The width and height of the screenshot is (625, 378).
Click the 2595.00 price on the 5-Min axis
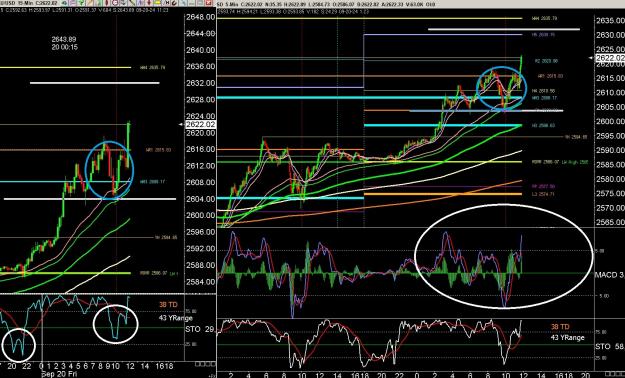coord(610,136)
